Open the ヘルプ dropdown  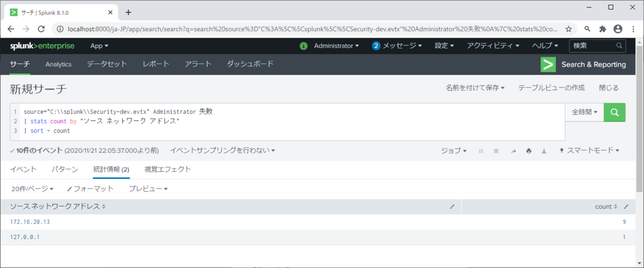coord(545,46)
